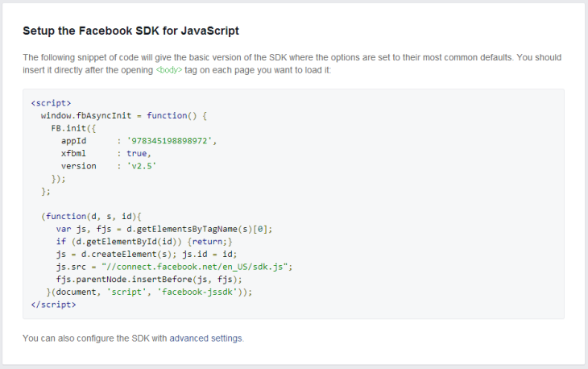
Task: Click the appId key label in the code
Action: click(74, 141)
